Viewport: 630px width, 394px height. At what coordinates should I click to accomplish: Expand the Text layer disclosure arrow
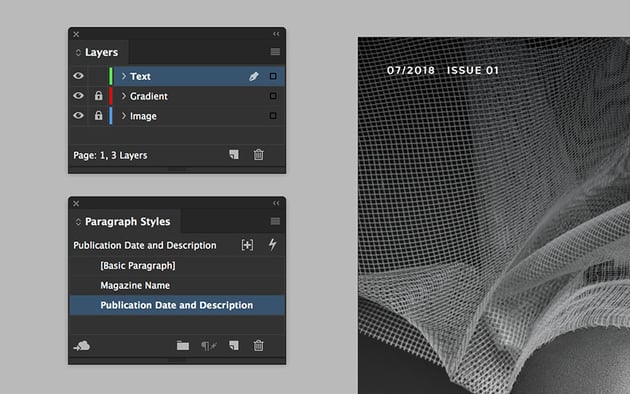(x=124, y=76)
